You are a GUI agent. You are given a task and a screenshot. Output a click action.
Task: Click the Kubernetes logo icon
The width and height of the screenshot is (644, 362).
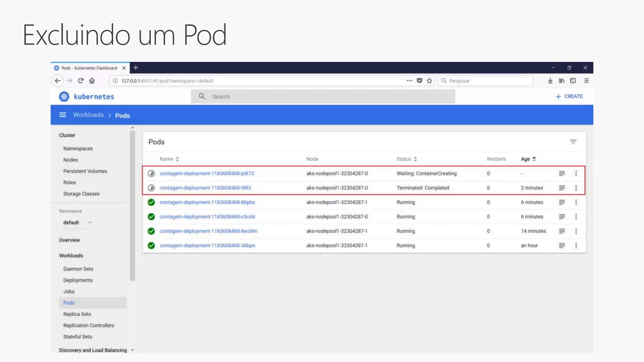click(64, 96)
